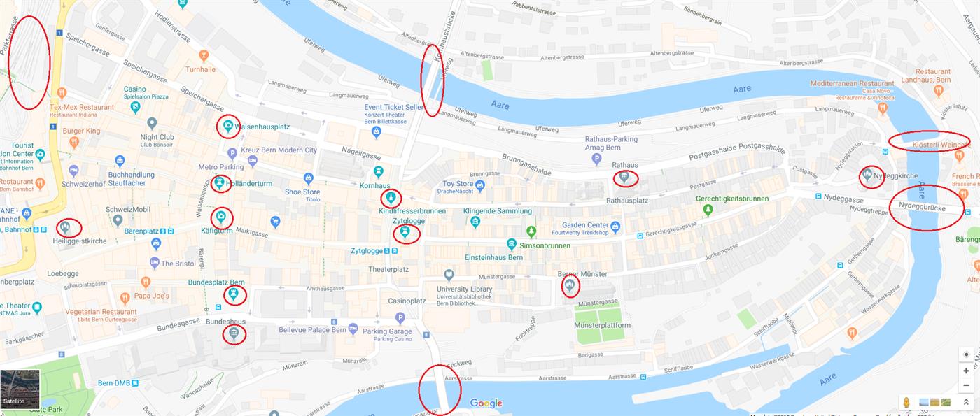Open the Nydeggkirche church marker
The height and width of the screenshot is (416, 980).
click(x=869, y=175)
